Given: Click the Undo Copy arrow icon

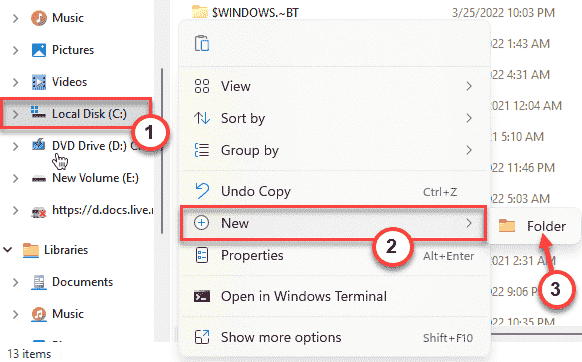Looking at the screenshot, I should (x=202, y=191).
